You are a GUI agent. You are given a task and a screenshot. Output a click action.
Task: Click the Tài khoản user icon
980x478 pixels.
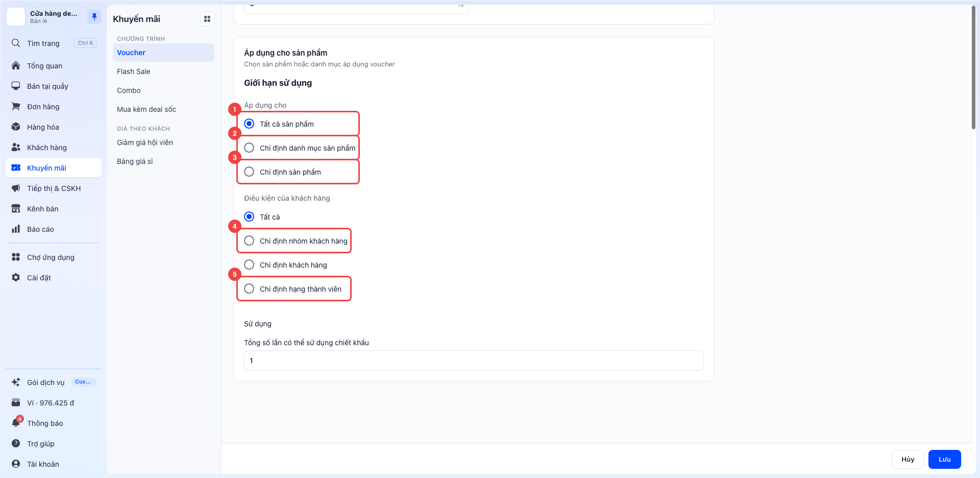coord(16,464)
